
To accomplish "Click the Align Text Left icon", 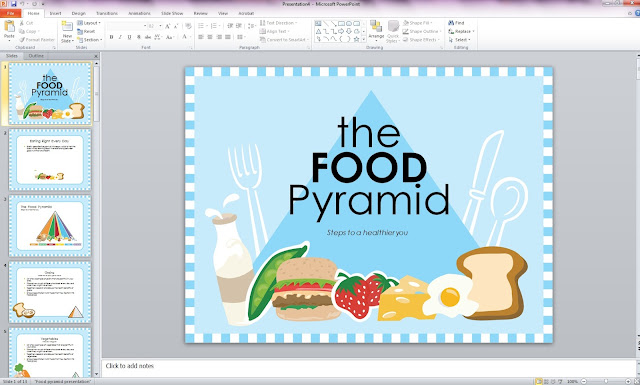I will pyautogui.click(x=201, y=37).
